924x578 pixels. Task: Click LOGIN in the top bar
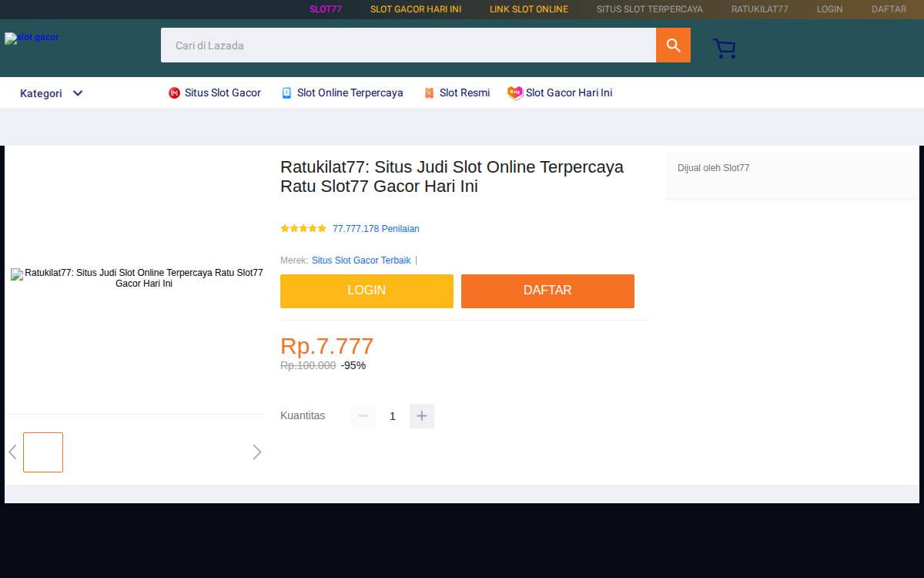pos(830,9)
